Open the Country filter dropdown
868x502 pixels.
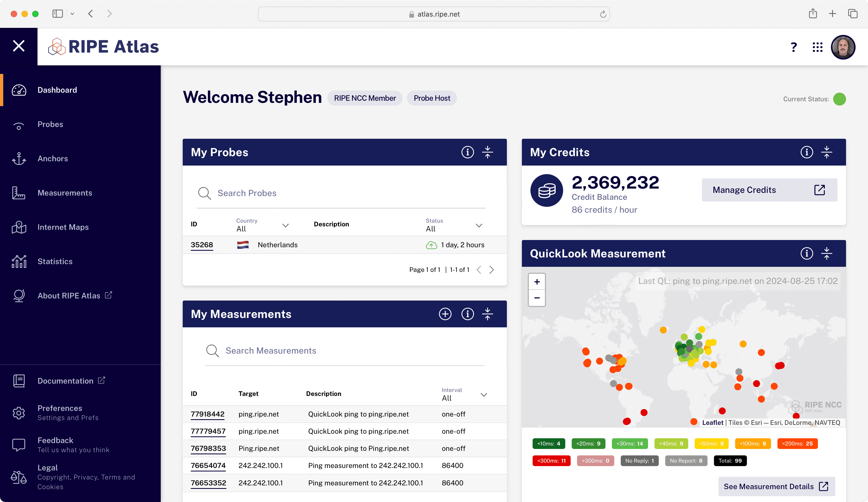click(x=285, y=226)
